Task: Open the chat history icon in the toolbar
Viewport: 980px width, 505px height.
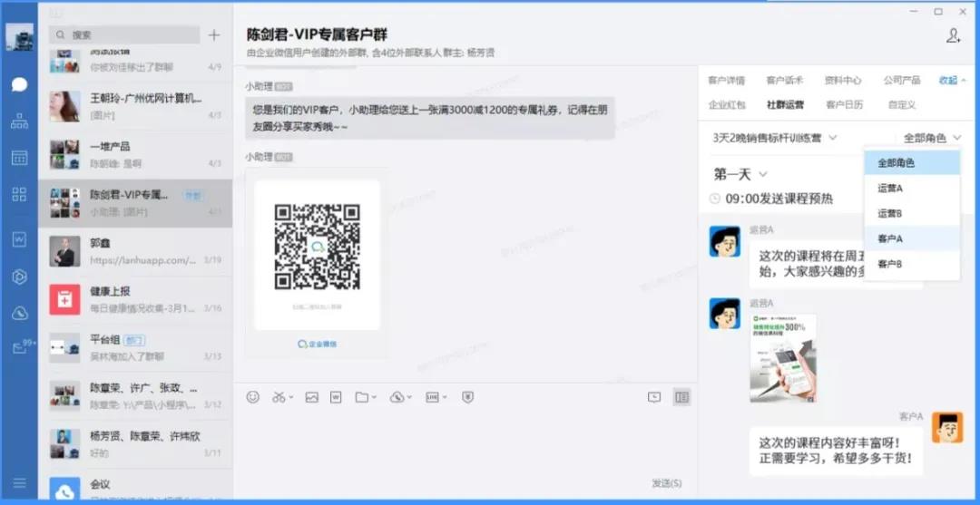Action: pyautogui.click(x=654, y=397)
